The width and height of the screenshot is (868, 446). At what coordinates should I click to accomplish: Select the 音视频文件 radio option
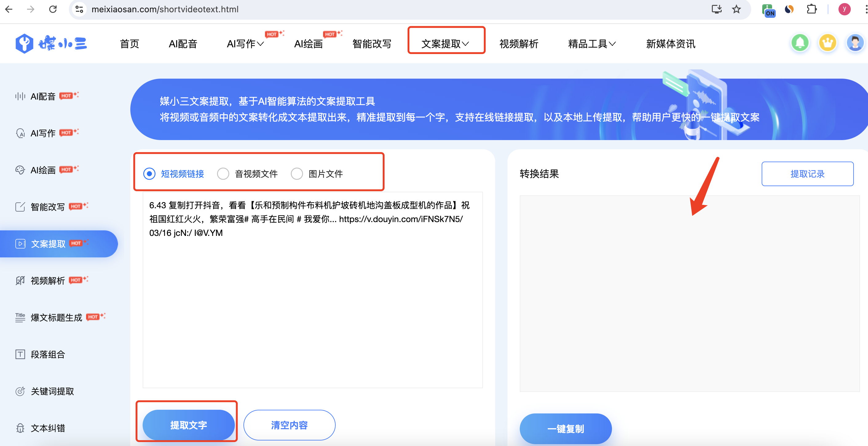(223, 174)
